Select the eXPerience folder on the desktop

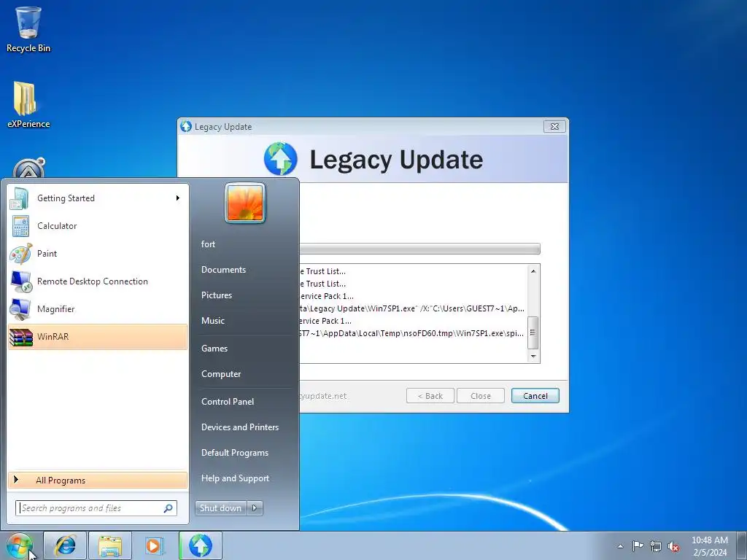(28, 105)
